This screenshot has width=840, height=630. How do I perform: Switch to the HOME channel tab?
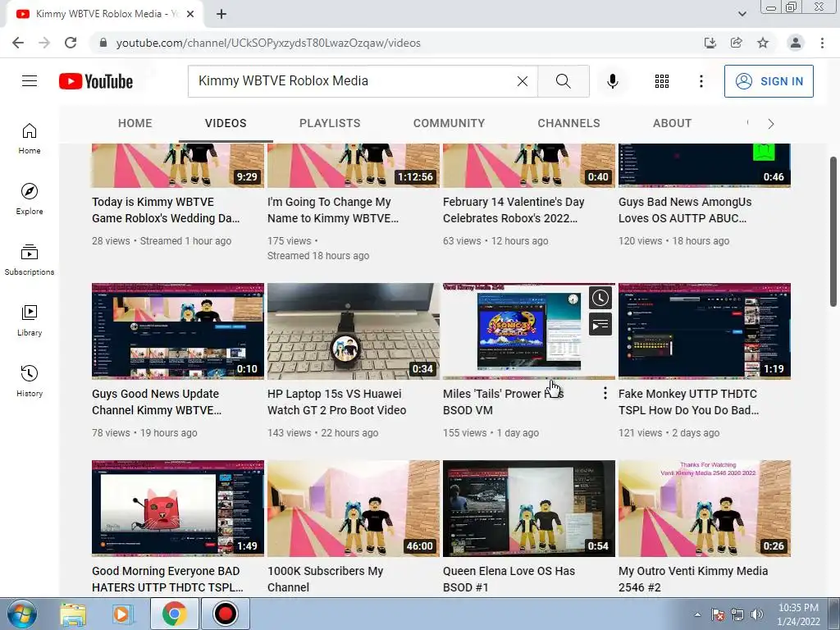135,123
